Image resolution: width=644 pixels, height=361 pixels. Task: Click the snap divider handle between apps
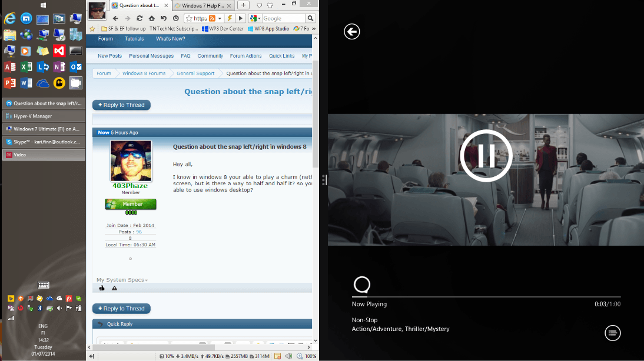[x=324, y=180]
